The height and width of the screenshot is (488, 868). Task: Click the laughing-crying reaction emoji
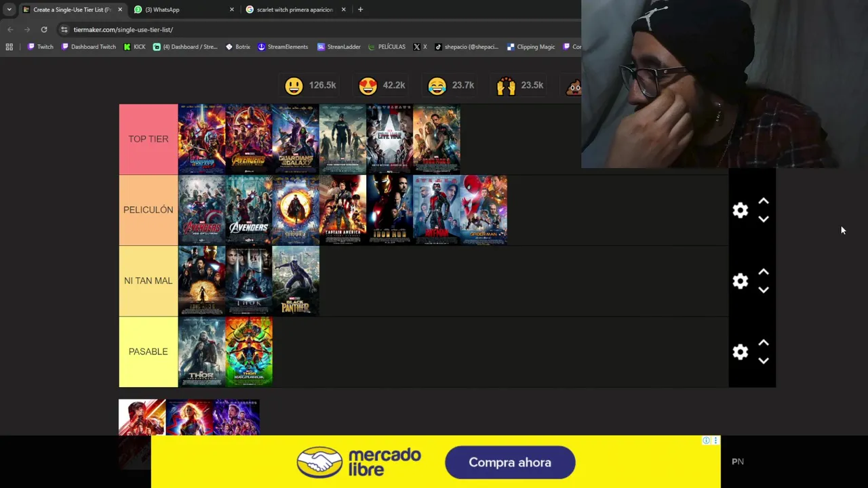tap(437, 85)
